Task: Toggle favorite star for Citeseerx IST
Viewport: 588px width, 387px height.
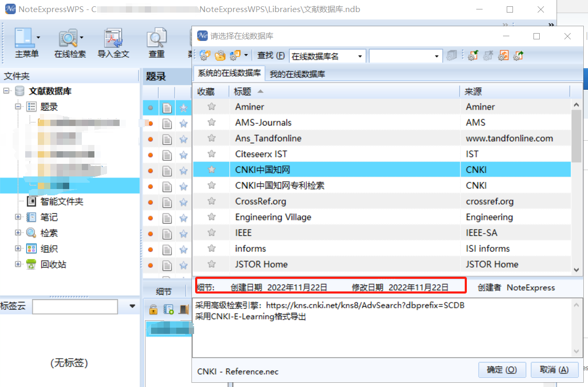Action: (211, 154)
